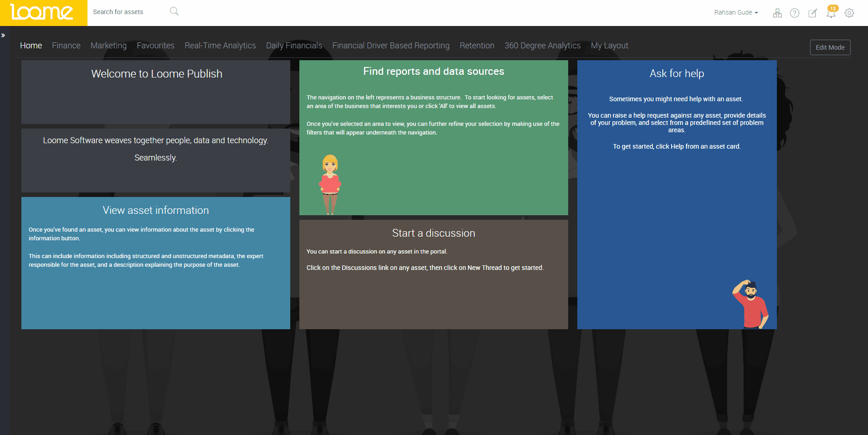Open the settings gear icon
Image resolution: width=868 pixels, height=435 pixels.
pos(849,13)
